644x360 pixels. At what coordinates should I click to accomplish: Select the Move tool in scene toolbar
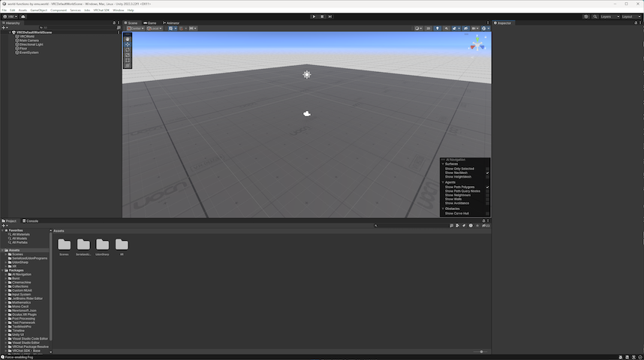point(128,44)
